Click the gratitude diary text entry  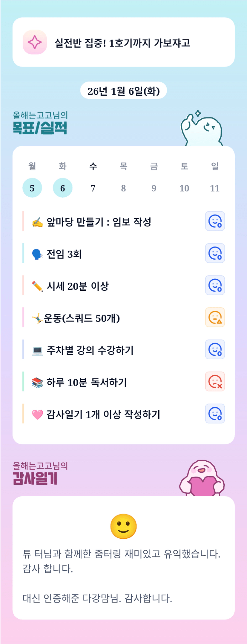pyautogui.click(x=121, y=576)
